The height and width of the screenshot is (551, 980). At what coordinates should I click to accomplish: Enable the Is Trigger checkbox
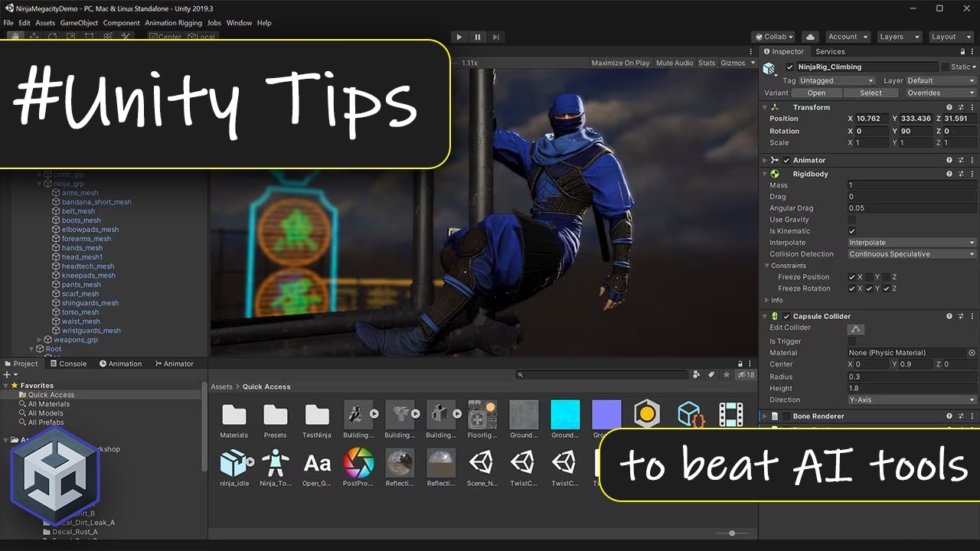[852, 341]
